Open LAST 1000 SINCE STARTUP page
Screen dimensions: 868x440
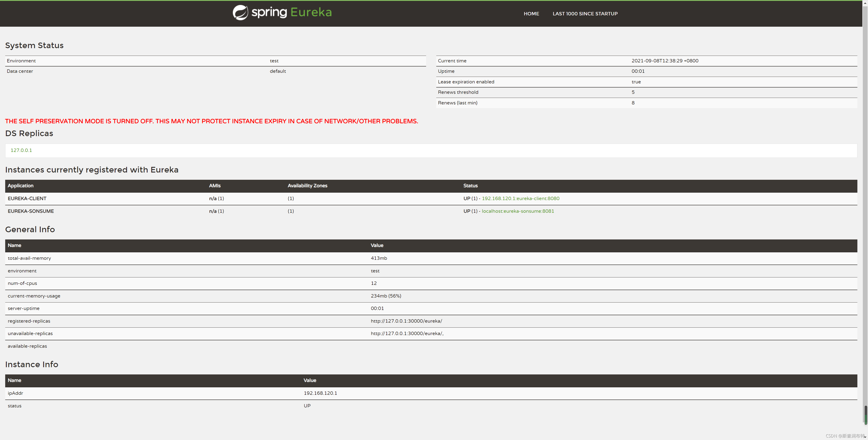point(585,14)
